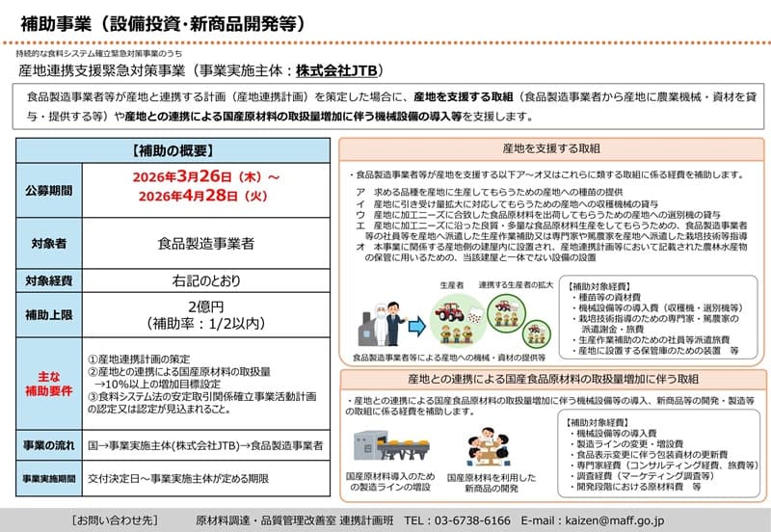The width and height of the screenshot is (771, 532).
Task: Click caption 国産原材料を利用した新商品の開発
Action: pos(492,483)
